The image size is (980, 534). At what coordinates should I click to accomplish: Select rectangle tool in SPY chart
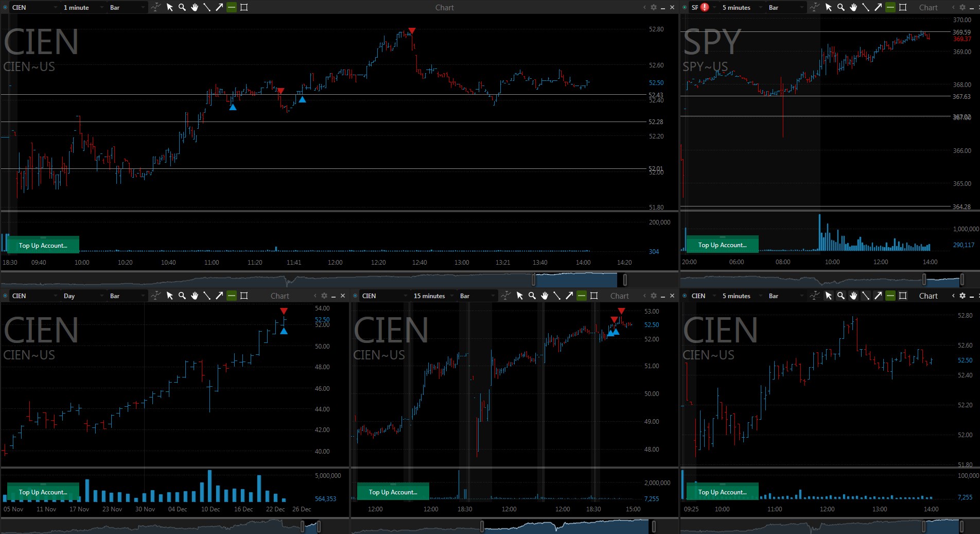click(903, 7)
